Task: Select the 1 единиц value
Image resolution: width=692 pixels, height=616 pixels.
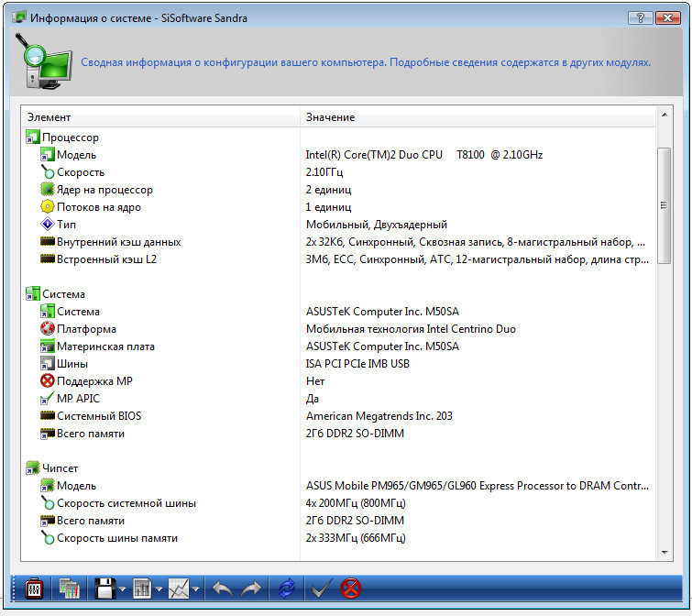Action: (328, 207)
